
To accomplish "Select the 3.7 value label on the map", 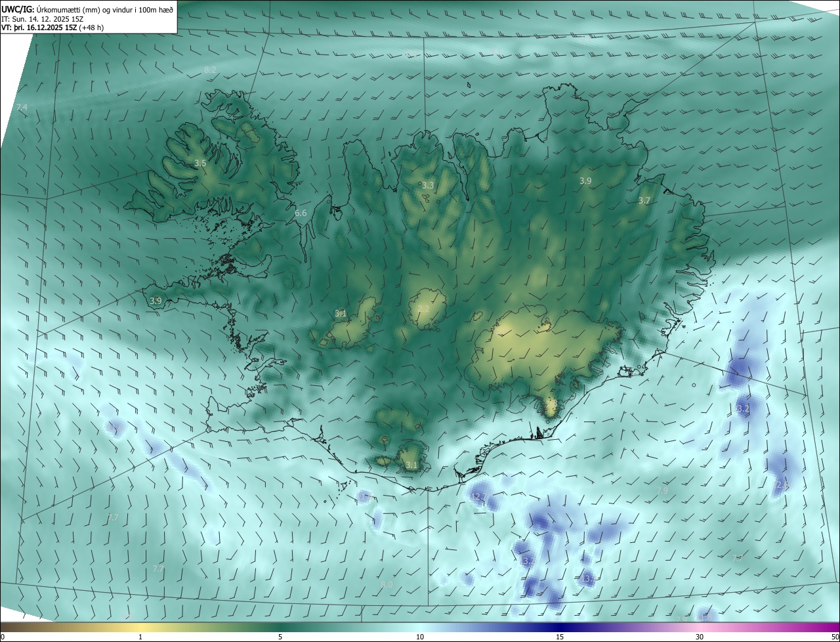I will (644, 201).
